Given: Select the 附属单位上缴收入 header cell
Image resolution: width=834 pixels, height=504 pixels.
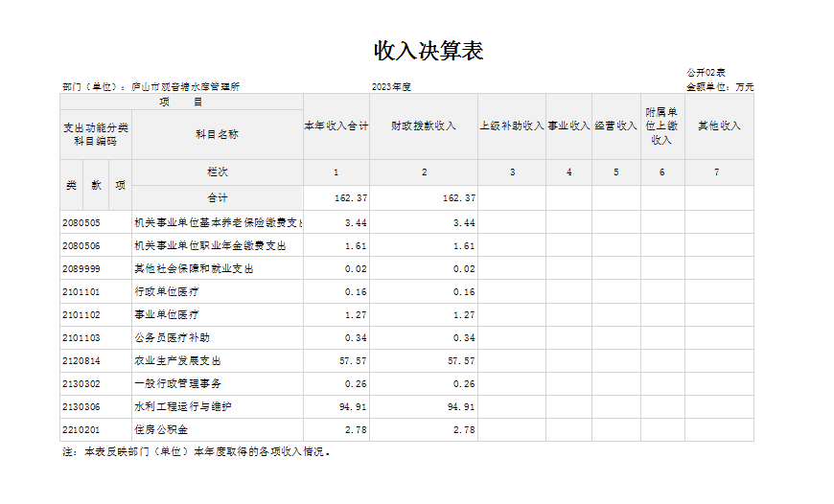Looking at the screenshot, I should (661, 126).
